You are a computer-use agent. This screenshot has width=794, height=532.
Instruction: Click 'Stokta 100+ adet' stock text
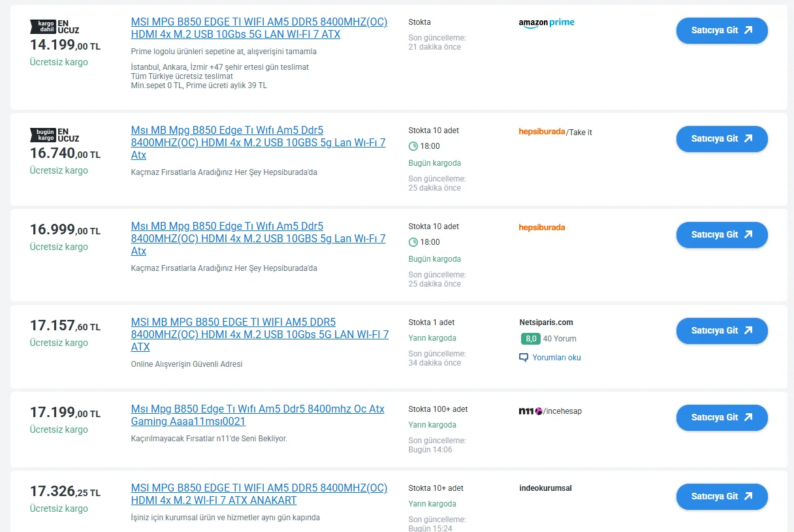coord(438,409)
